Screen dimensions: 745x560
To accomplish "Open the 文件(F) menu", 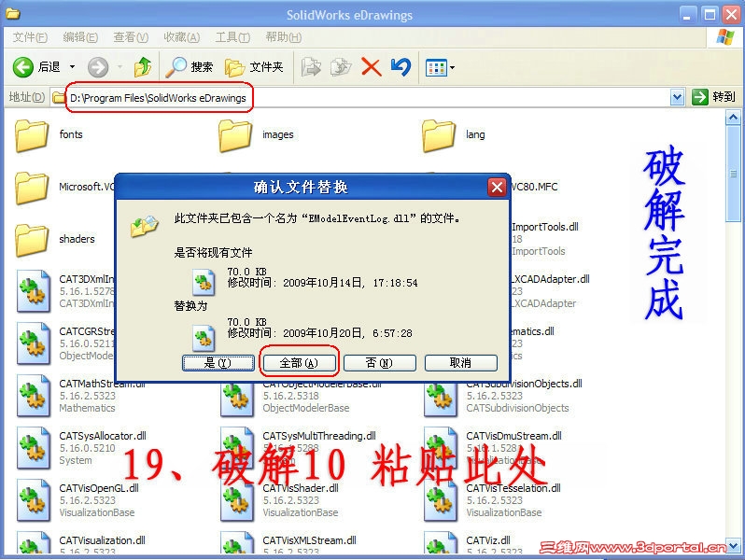I will click(30, 37).
